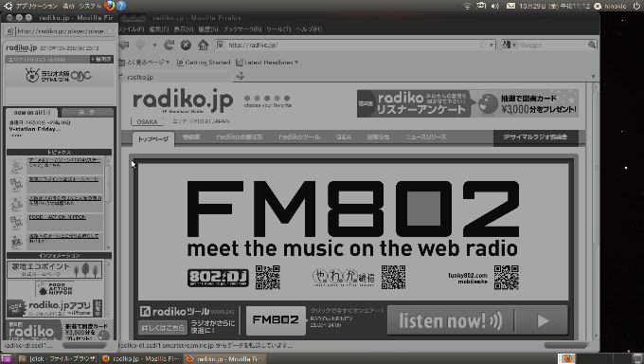Expand the back history dropdown arrow
Screen dimensions: 644x364
154,45
